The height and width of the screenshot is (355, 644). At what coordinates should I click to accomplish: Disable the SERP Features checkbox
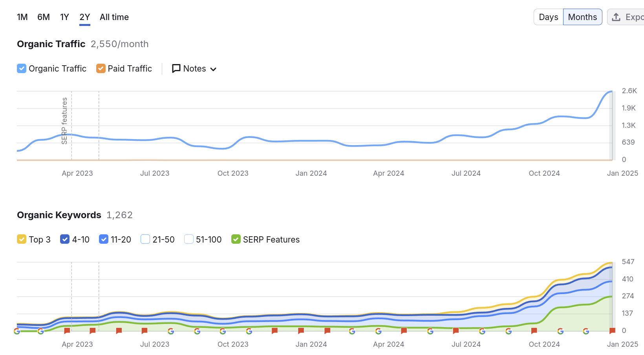click(236, 239)
